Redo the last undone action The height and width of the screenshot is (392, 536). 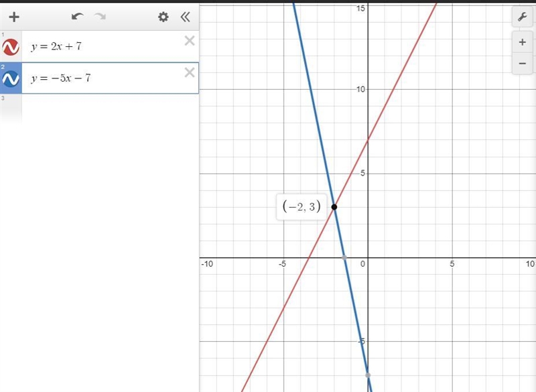click(x=100, y=16)
